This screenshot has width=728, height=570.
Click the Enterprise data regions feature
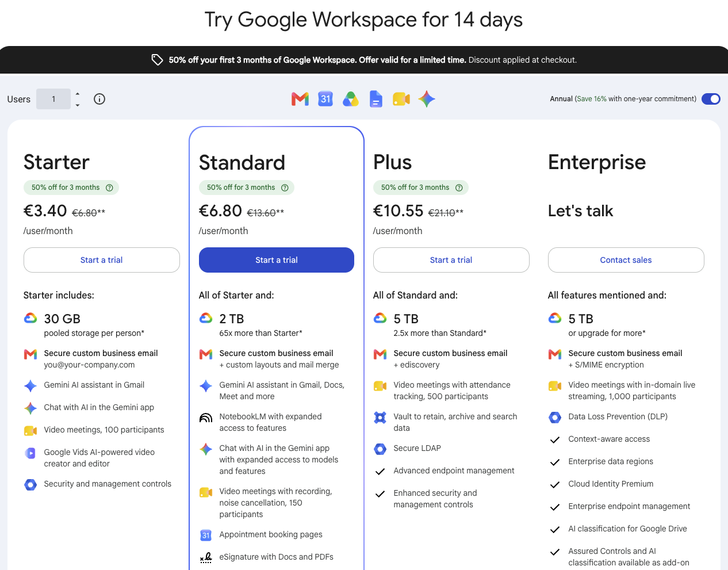pyautogui.click(x=611, y=461)
